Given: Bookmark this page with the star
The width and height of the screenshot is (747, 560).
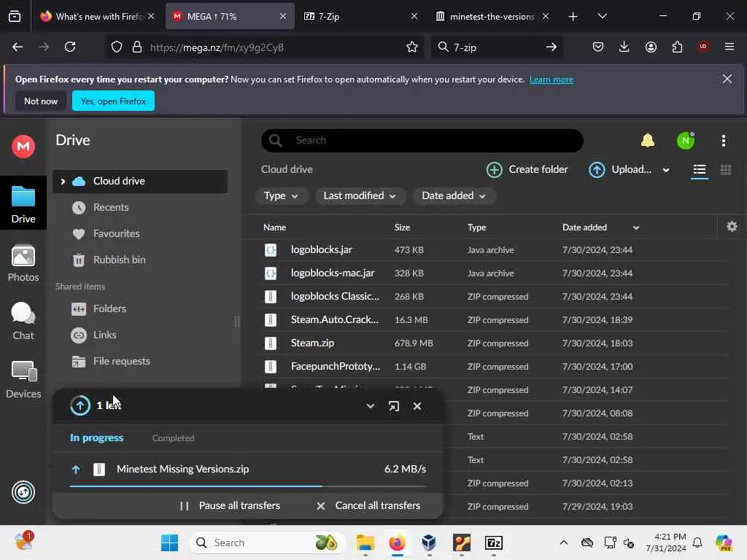Looking at the screenshot, I should pyautogui.click(x=412, y=47).
